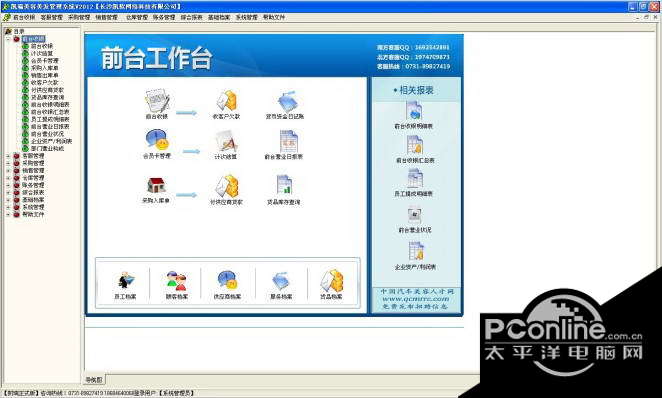This screenshot has width=662, height=398.
Task: Select 采购入库单 item in the sidebar tree
Action: point(44,68)
